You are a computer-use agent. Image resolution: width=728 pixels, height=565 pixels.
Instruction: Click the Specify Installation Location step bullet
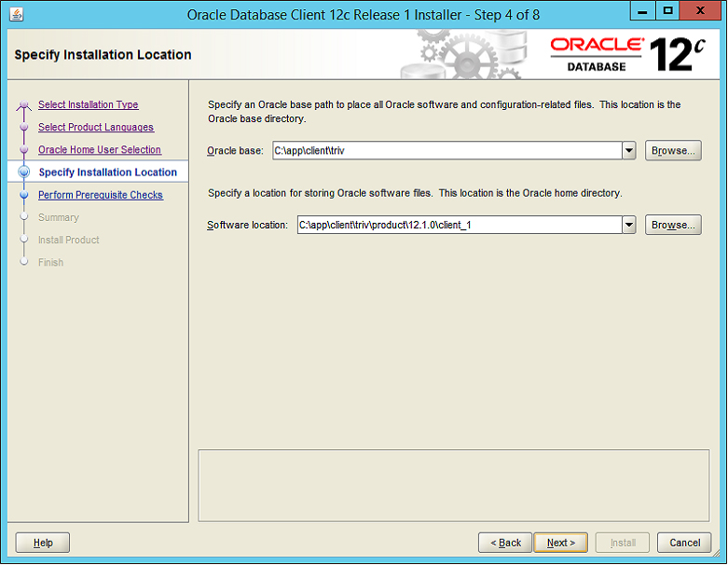[24, 172]
